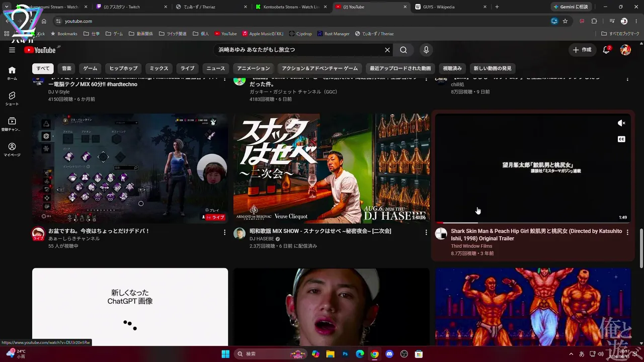
Task: Toggle captions on the preview video
Action: [621, 139]
